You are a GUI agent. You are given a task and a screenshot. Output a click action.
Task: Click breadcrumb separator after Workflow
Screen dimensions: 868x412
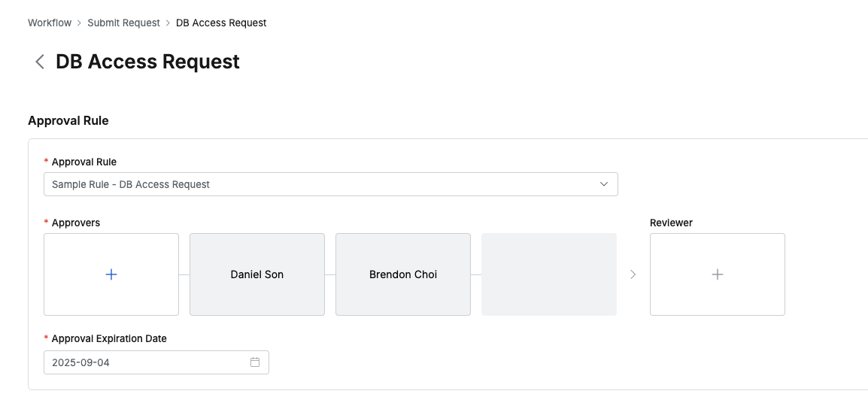click(79, 23)
